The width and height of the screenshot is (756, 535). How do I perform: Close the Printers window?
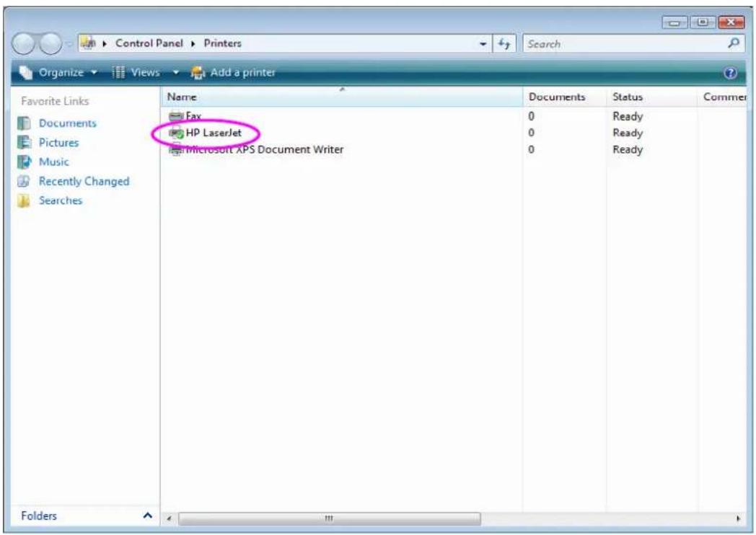tap(731, 22)
